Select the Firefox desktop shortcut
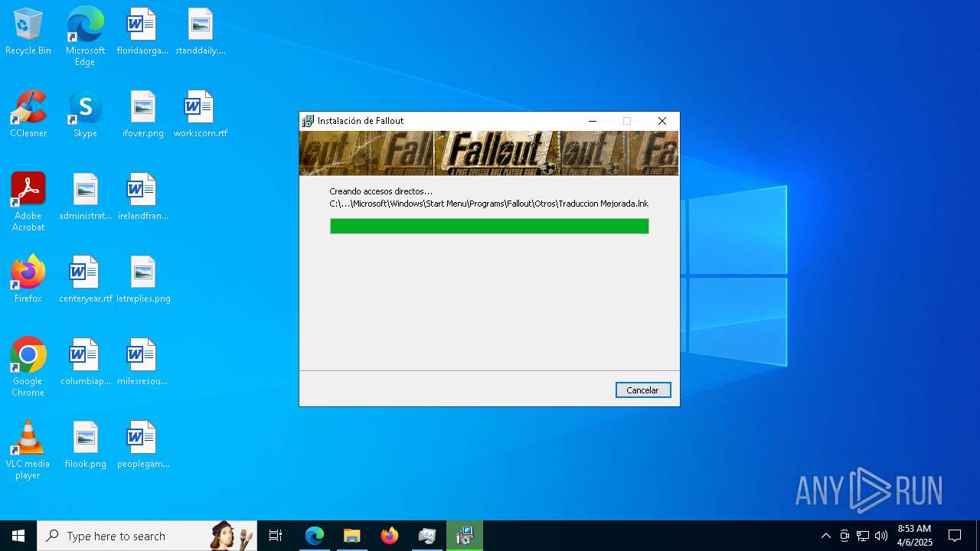The image size is (980, 551). click(x=28, y=280)
